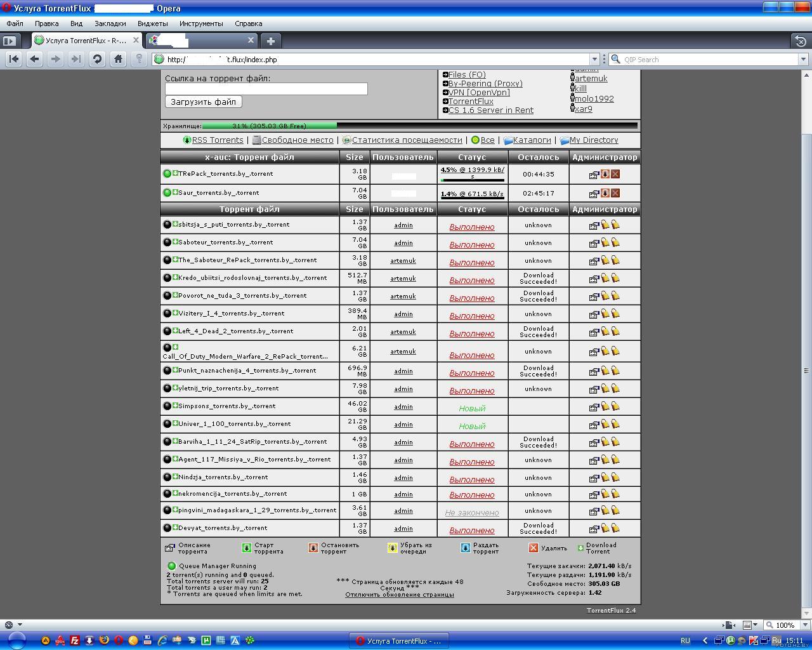812x650 pixels.
Task: Open the search engine dropdown arrow
Action: [x=802, y=59]
